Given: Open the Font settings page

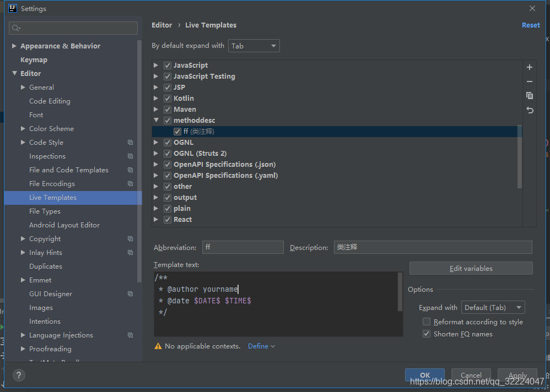Looking at the screenshot, I should tap(36, 115).
